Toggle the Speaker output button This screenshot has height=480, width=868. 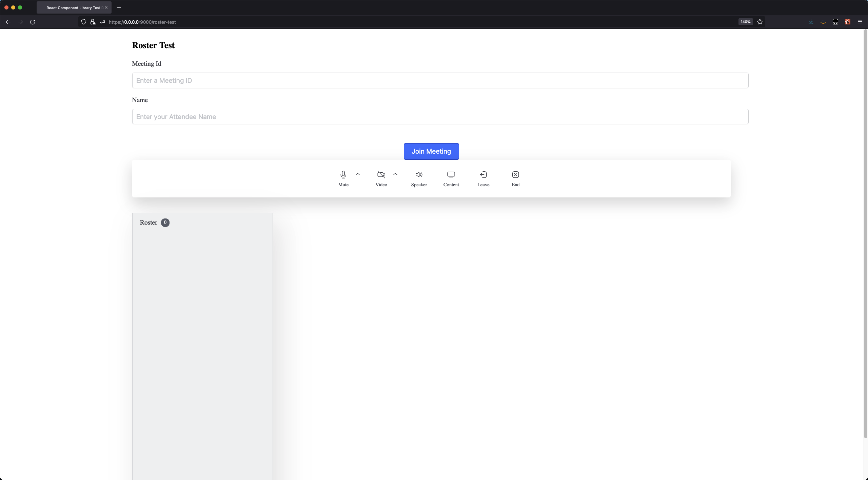point(419,175)
